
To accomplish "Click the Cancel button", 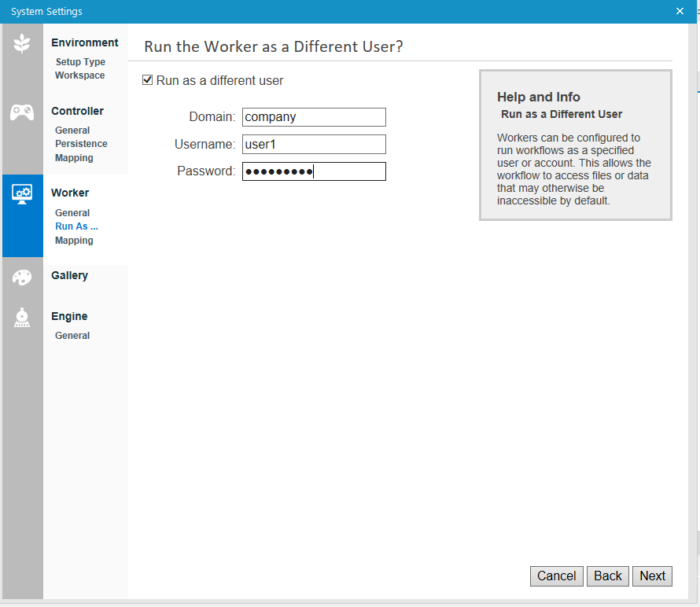I will tap(557, 576).
